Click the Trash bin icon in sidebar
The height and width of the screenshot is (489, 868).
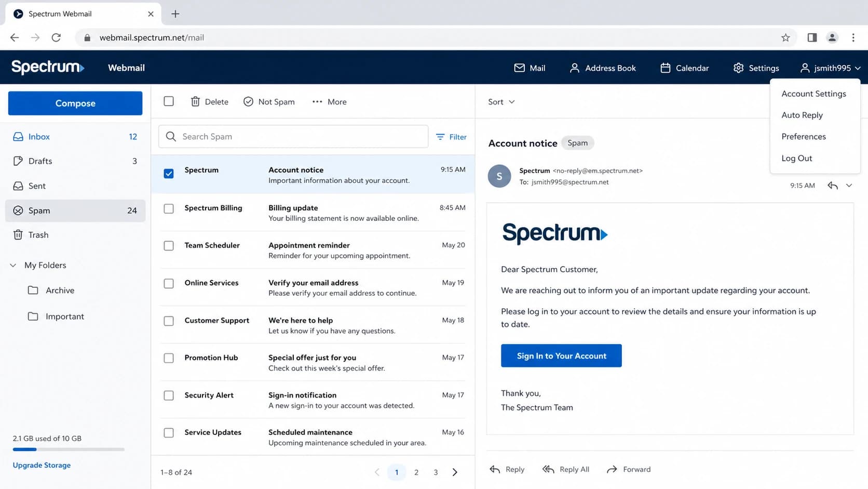click(18, 235)
